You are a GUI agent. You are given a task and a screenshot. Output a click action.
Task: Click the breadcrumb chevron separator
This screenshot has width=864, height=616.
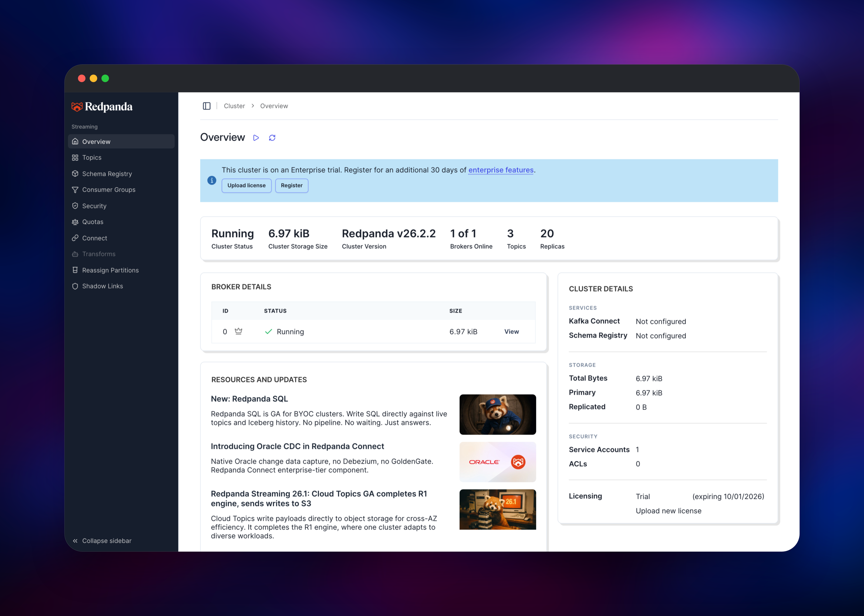click(x=253, y=106)
